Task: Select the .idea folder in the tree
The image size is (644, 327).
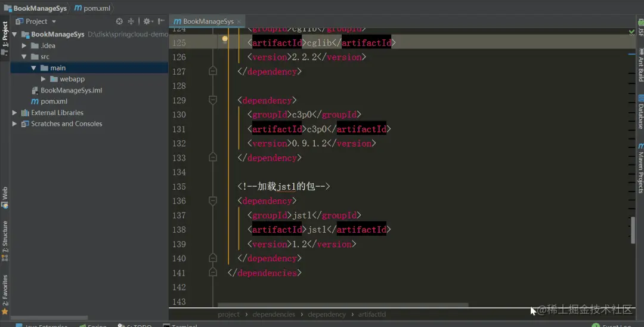Action: click(x=43, y=45)
